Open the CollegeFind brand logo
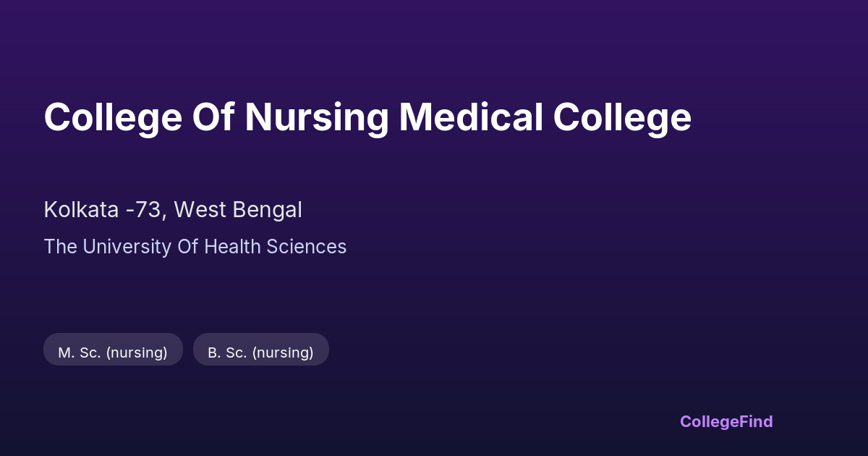 [726, 421]
